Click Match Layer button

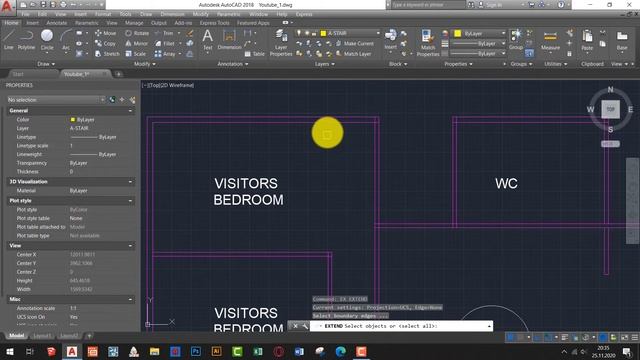click(x=353, y=53)
